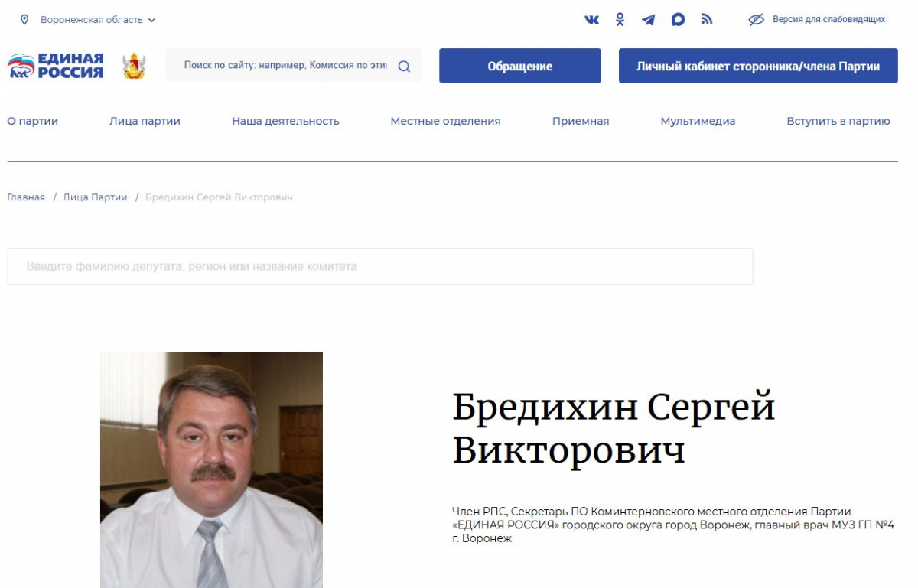Open the Odnoklassniki social icon

(620, 20)
